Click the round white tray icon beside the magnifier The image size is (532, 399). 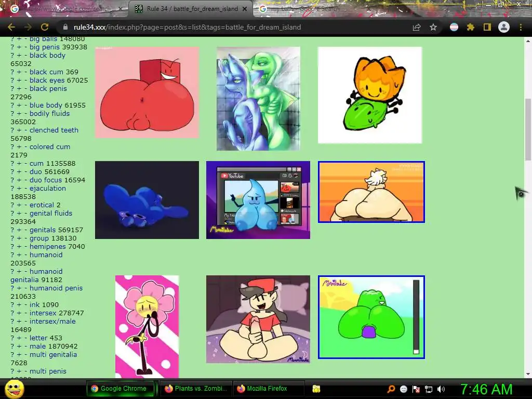pyautogui.click(x=403, y=389)
